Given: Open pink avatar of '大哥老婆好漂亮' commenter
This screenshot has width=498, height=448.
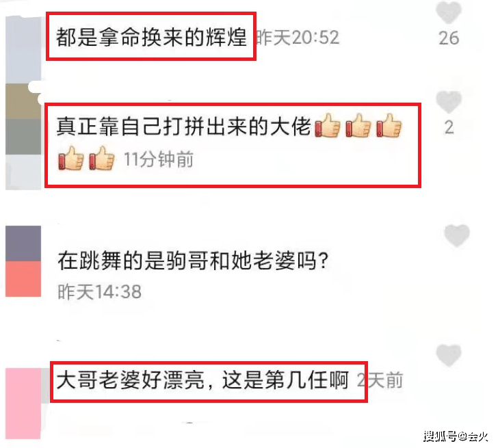Looking at the screenshot, I should coord(23,404).
